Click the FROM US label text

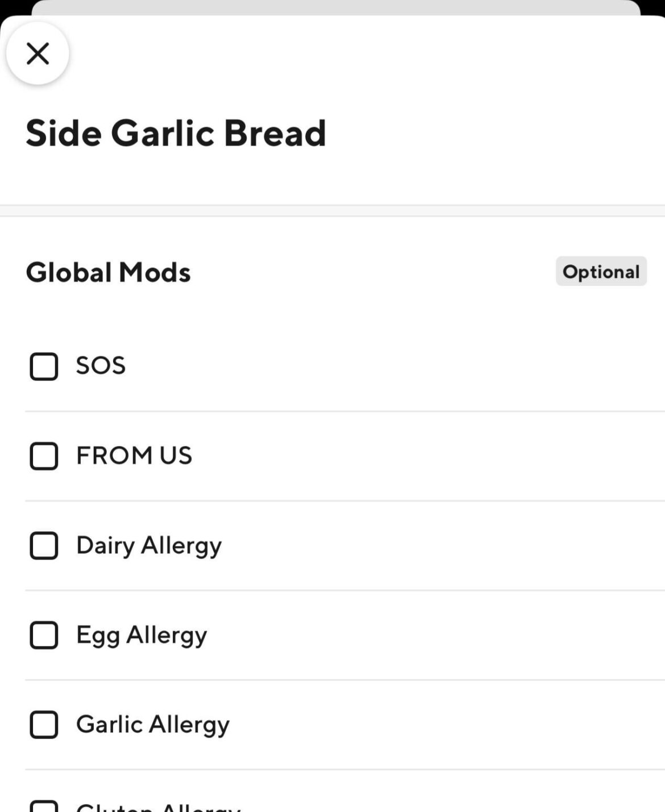pyautogui.click(x=134, y=455)
